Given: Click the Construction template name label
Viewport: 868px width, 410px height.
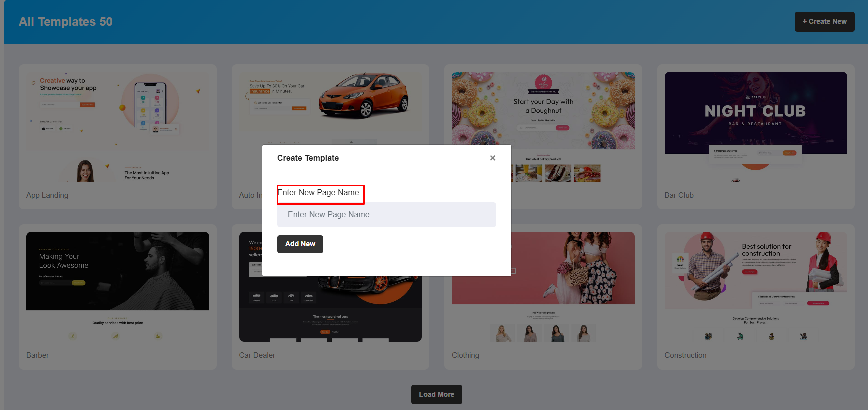Looking at the screenshot, I should 685,355.
